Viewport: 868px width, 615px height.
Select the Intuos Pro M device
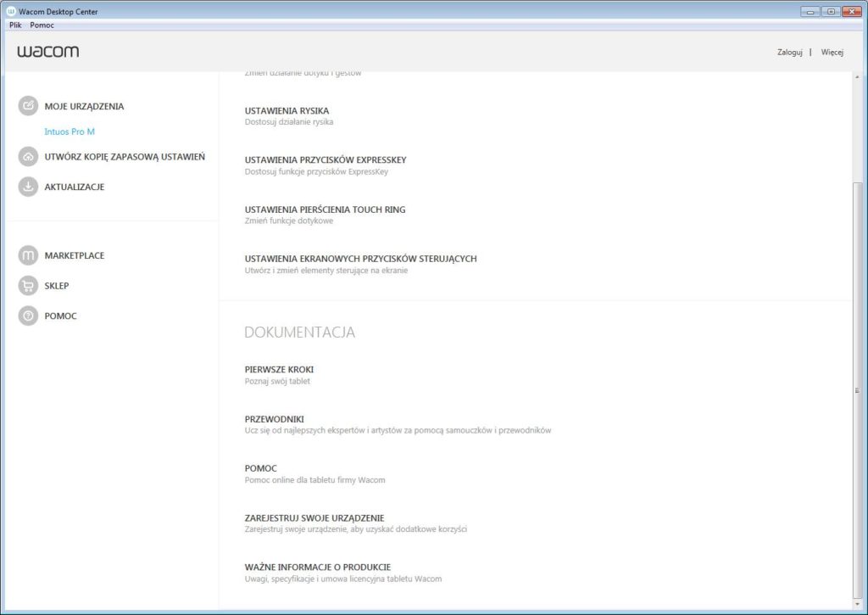[70, 132]
